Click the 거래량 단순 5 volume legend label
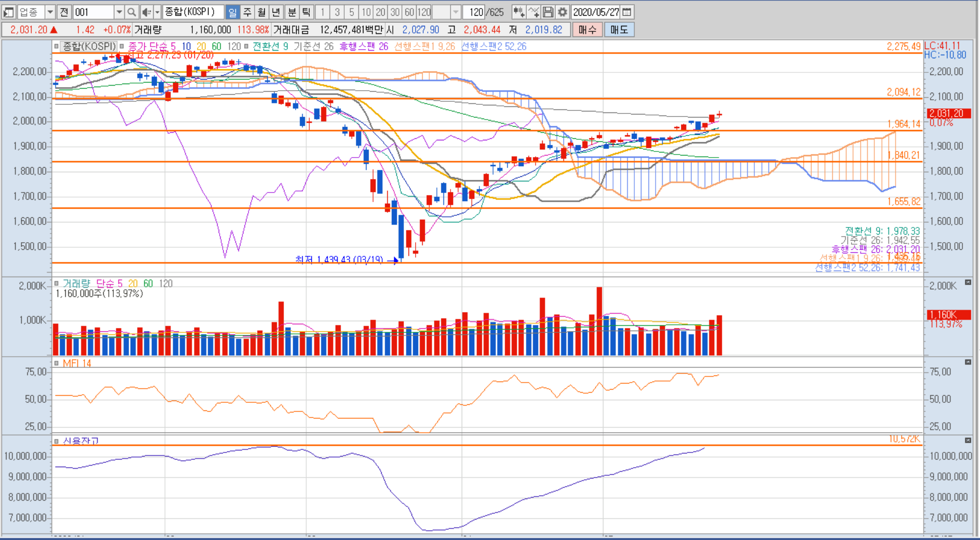Screen dimensions: 980x540 click(x=92, y=284)
